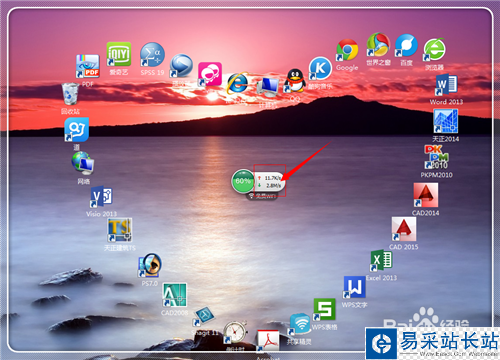Open the blue play-button media player shortcut
This screenshot has height=360, width=500.
181,66
